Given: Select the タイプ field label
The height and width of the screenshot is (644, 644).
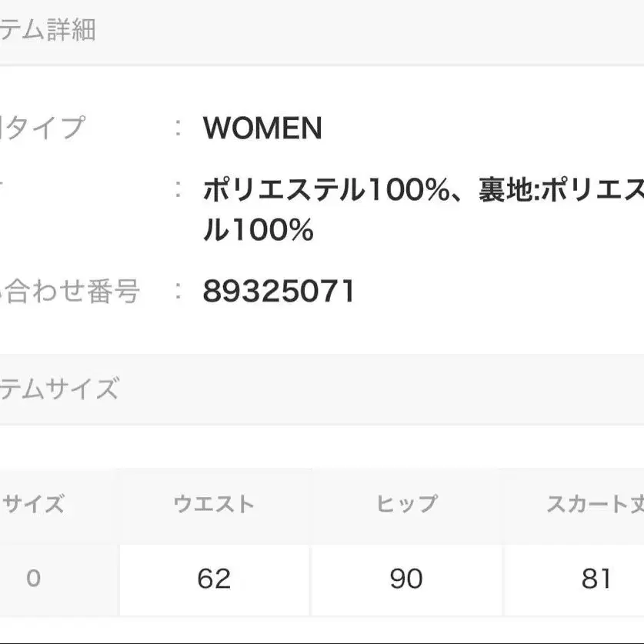Looking at the screenshot, I should [x=42, y=128].
